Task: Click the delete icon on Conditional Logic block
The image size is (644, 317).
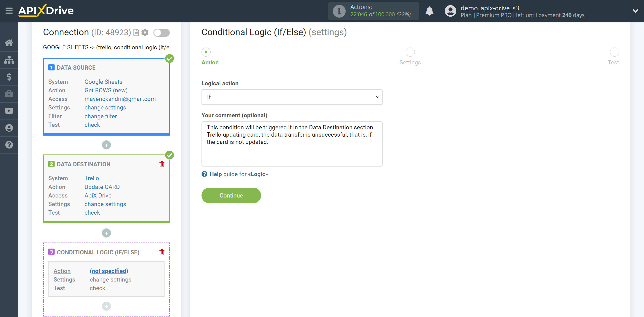Action: [162, 252]
